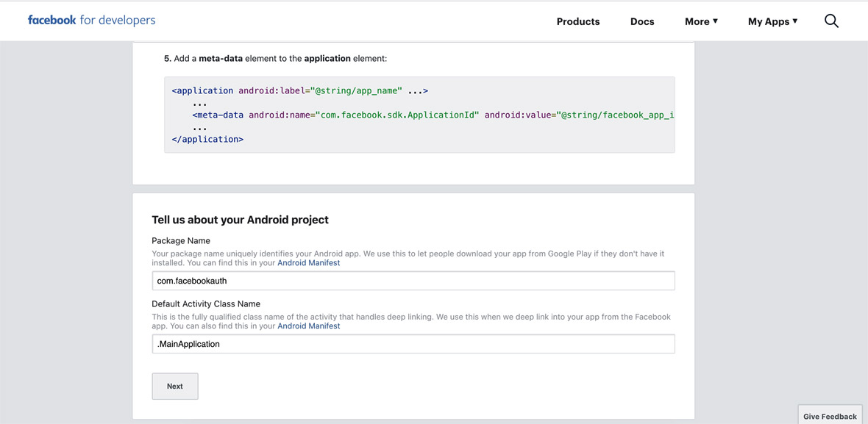Open the search magnifier icon
This screenshot has height=424, width=868.
[831, 21]
